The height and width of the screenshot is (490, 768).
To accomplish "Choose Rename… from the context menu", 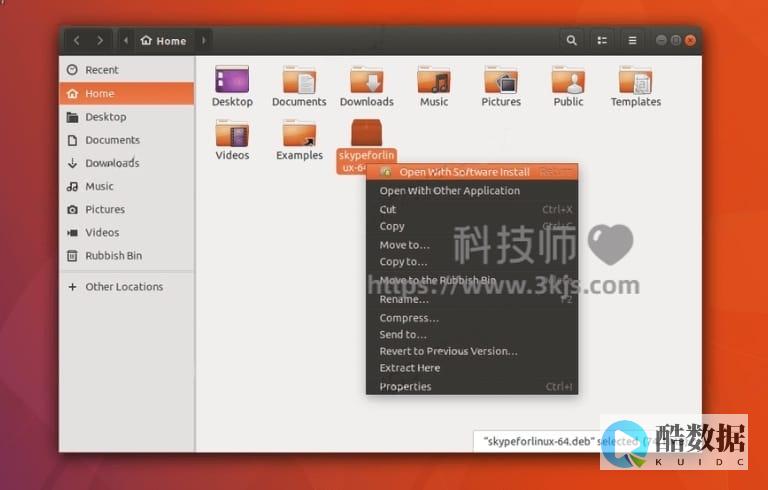I will tap(472, 299).
